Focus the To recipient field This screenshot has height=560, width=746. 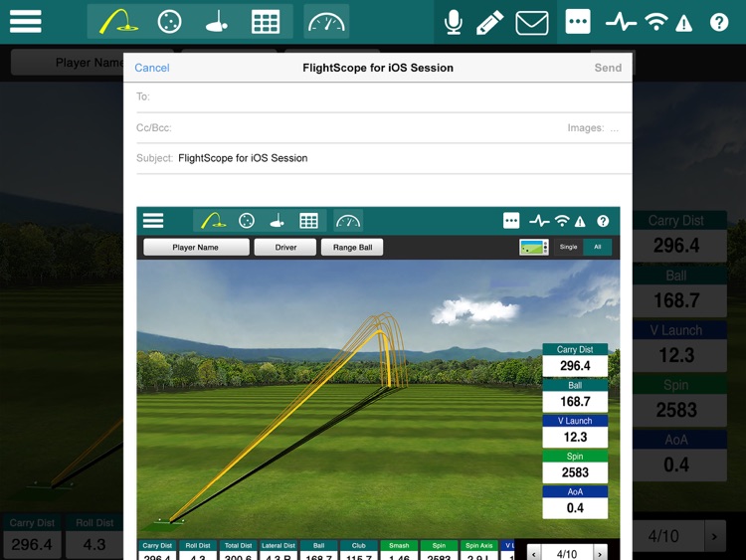pos(384,97)
